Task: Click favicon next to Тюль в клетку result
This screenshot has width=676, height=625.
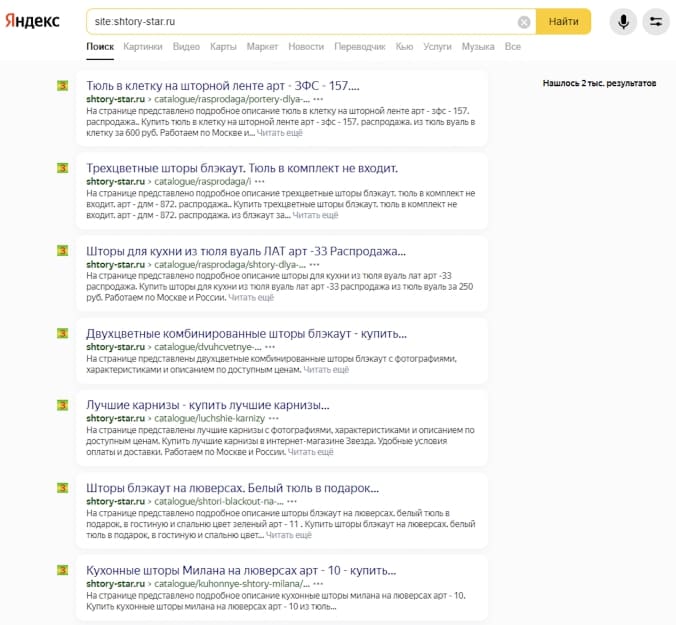Action: pyautogui.click(x=63, y=85)
